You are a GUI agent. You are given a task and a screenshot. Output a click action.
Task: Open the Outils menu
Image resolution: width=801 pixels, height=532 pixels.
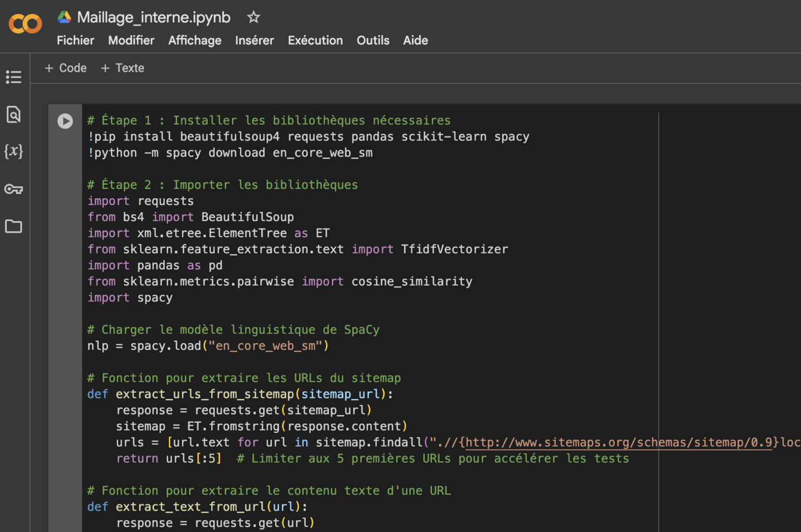373,40
